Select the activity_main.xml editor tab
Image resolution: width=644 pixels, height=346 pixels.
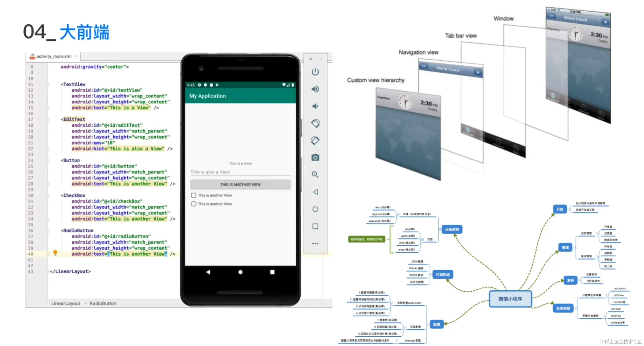[x=54, y=56]
